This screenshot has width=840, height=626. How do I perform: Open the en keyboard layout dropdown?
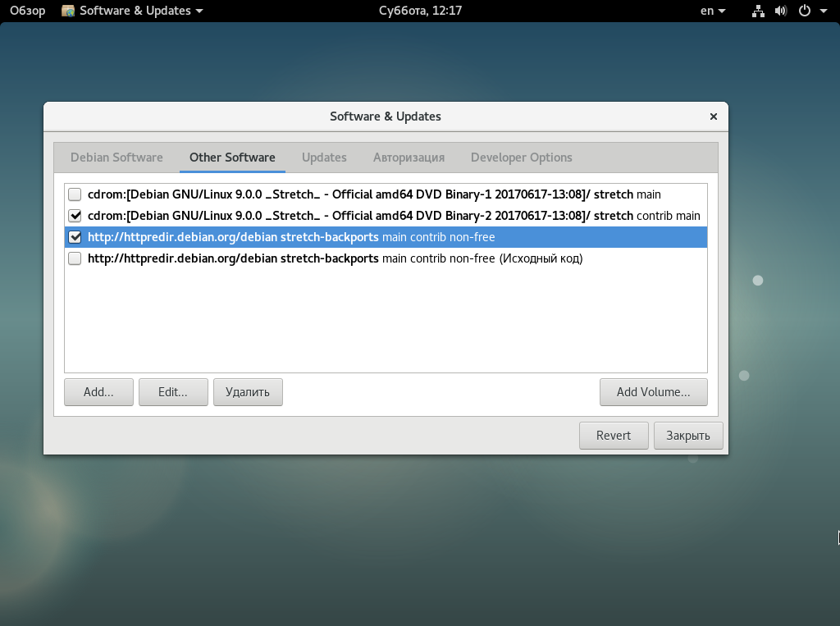[713, 11]
